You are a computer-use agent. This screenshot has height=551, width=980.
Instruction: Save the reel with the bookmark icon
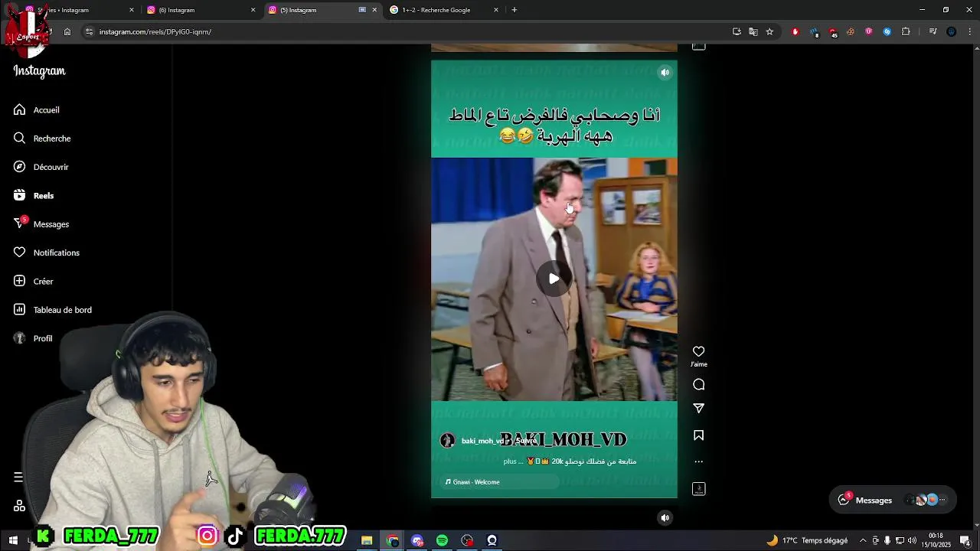[x=698, y=435]
